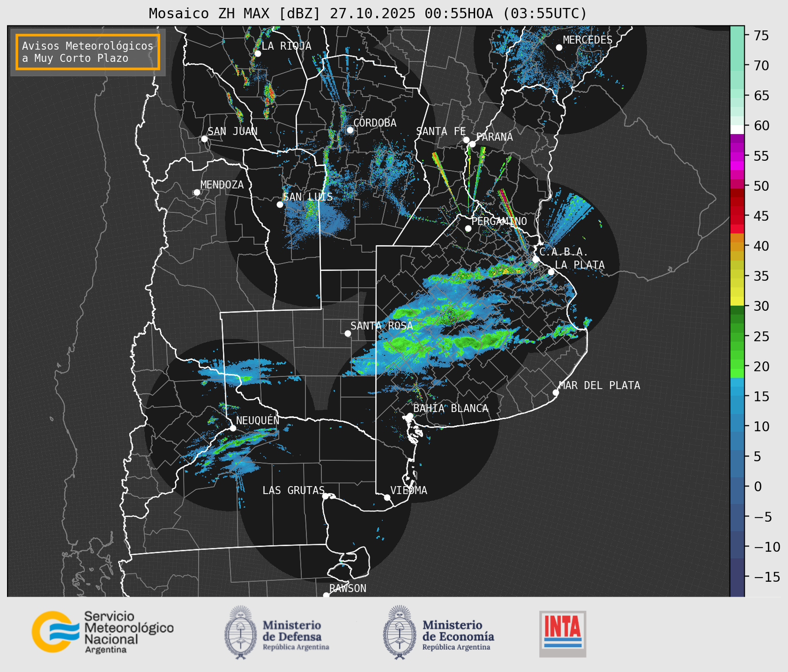The image size is (788, 672).
Task: Click the Santa Rosa city marker dot
Action: 348,334
